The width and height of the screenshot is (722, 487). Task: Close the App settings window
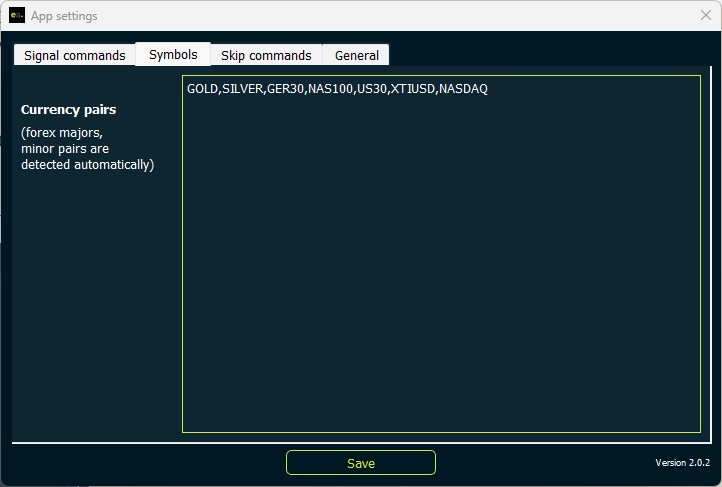coord(705,16)
